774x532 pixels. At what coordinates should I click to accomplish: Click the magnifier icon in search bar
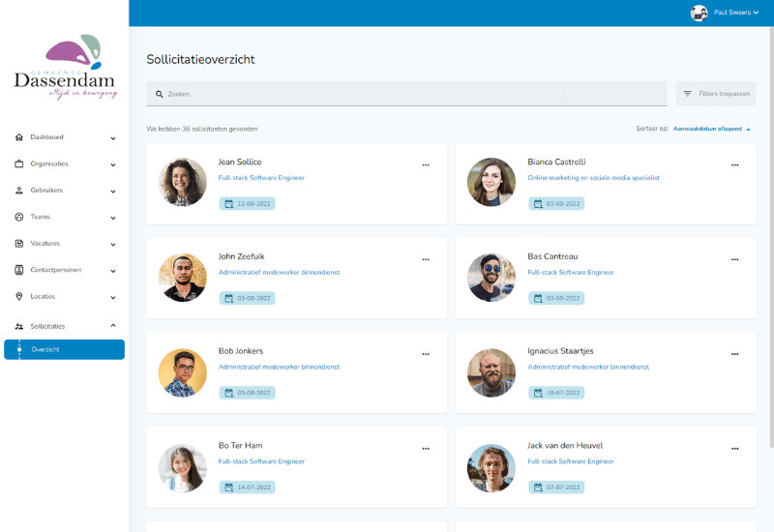click(x=160, y=94)
